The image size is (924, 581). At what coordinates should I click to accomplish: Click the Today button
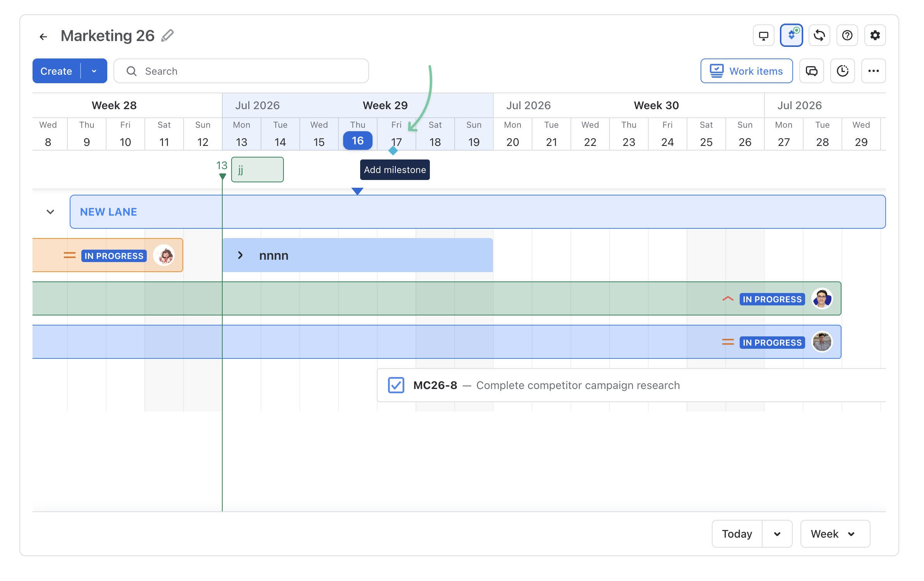click(x=737, y=534)
